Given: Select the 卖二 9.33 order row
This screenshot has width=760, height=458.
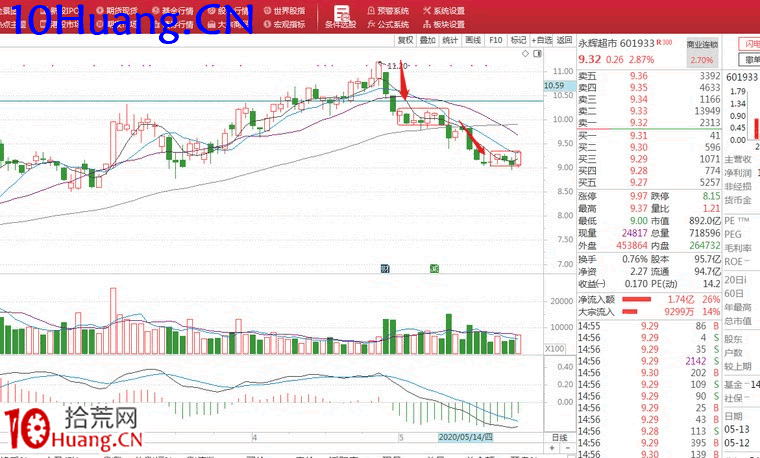Looking at the screenshot, I should [x=649, y=111].
